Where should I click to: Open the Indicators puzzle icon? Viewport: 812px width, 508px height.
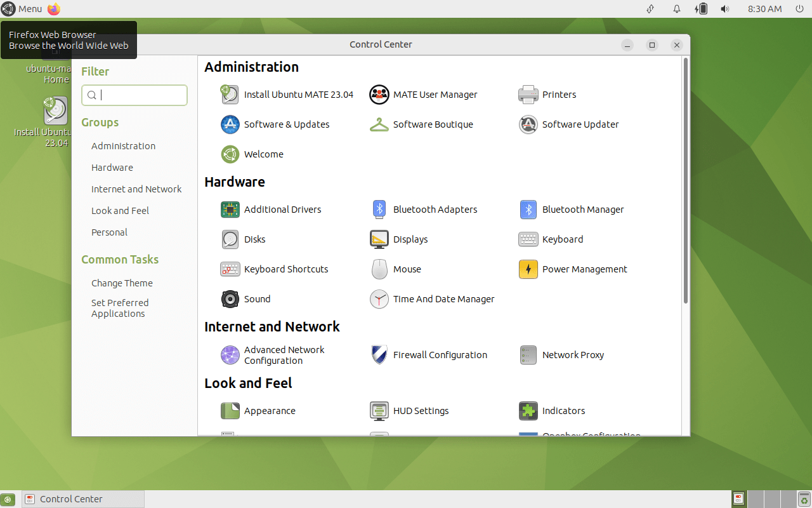coord(528,411)
